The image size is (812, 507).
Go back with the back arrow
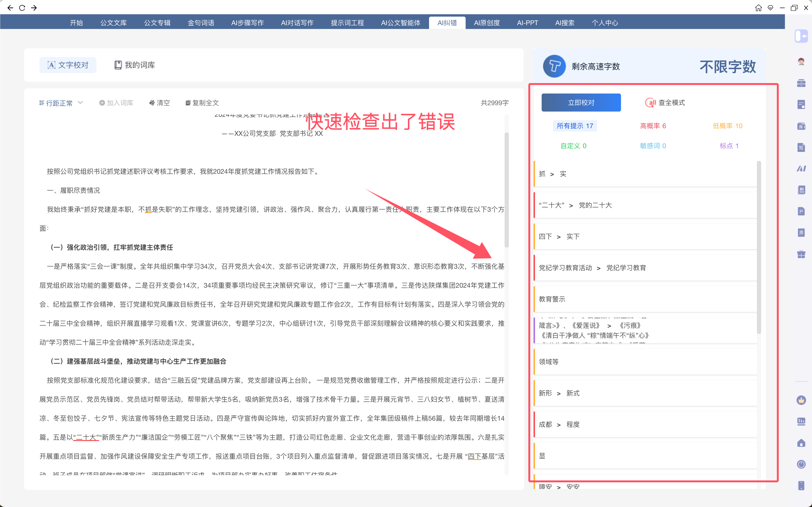10,8
